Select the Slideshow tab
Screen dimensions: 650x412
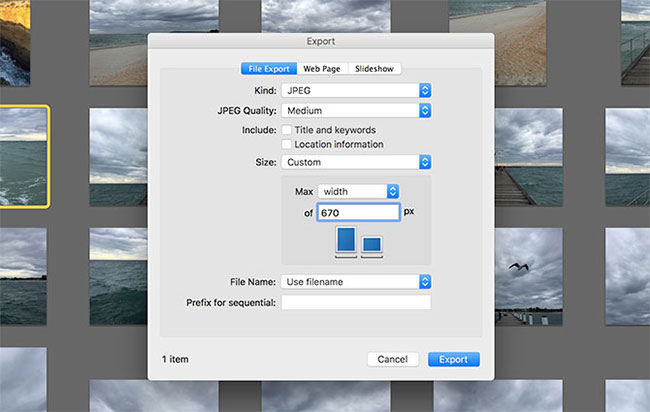click(374, 69)
